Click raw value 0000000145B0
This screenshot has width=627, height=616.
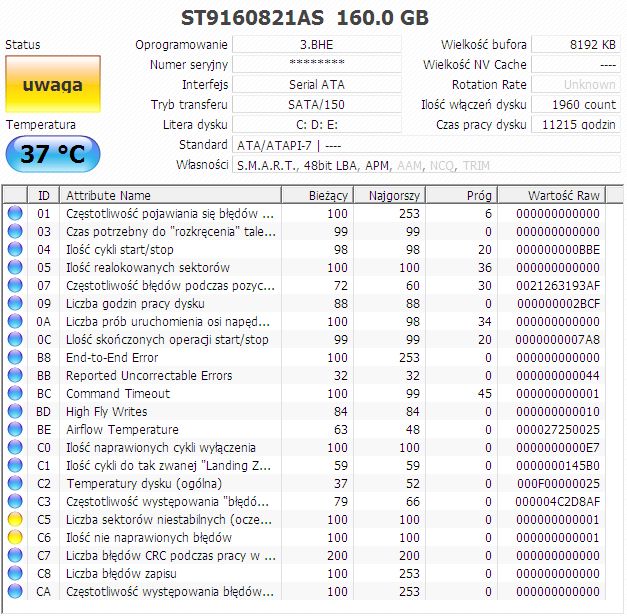click(558, 465)
